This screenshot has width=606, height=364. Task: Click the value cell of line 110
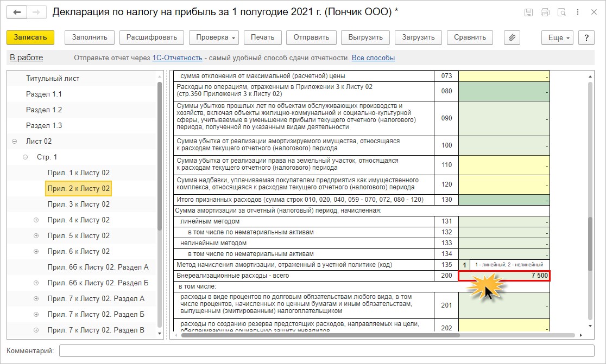[x=504, y=165]
